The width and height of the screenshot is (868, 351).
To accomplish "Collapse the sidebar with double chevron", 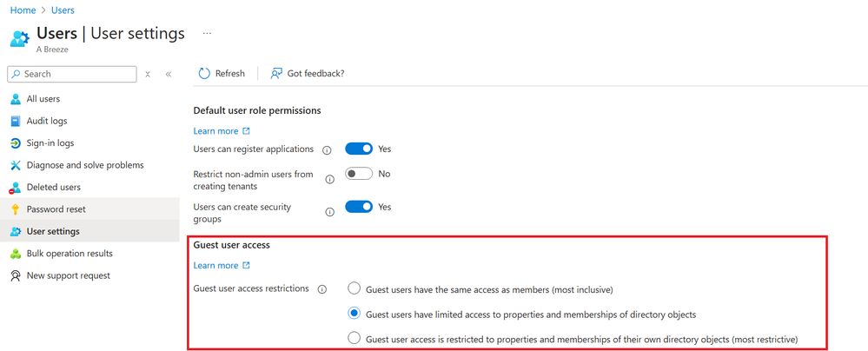I will click(169, 75).
